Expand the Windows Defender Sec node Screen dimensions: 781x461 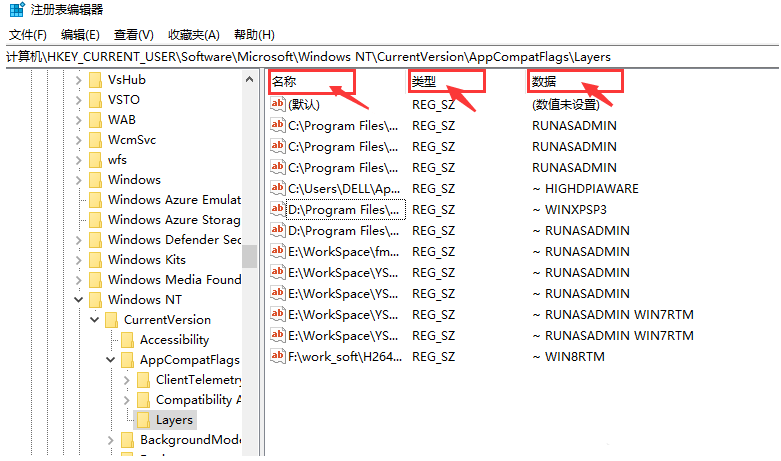coord(78,240)
